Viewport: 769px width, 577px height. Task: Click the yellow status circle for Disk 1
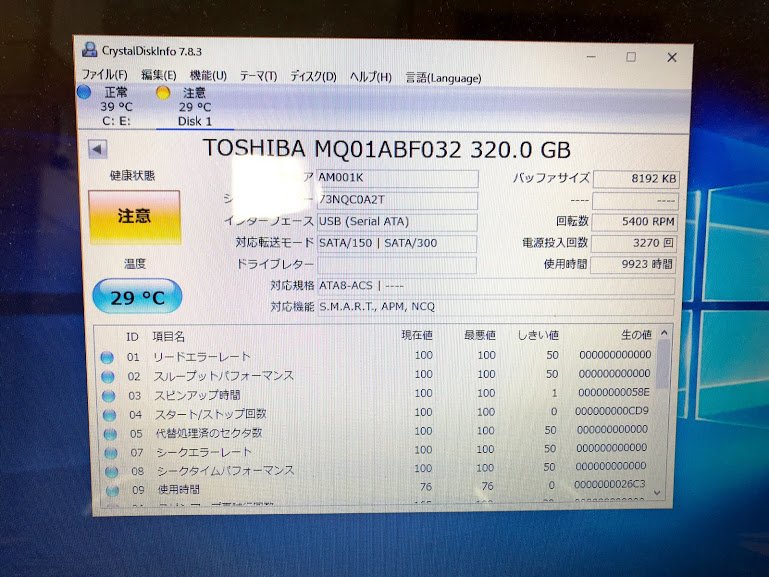[163, 93]
